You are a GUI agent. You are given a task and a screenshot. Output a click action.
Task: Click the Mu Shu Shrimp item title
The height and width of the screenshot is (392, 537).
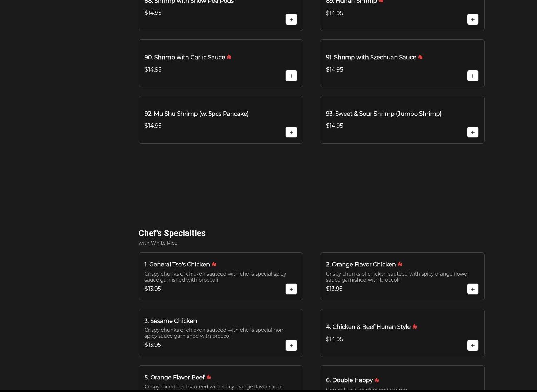pyautogui.click(x=196, y=114)
